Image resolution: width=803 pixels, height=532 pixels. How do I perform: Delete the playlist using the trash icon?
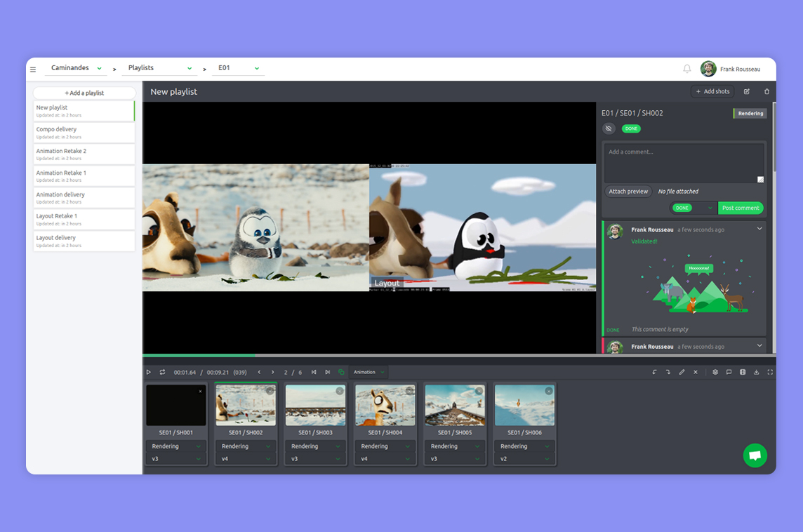(766, 92)
